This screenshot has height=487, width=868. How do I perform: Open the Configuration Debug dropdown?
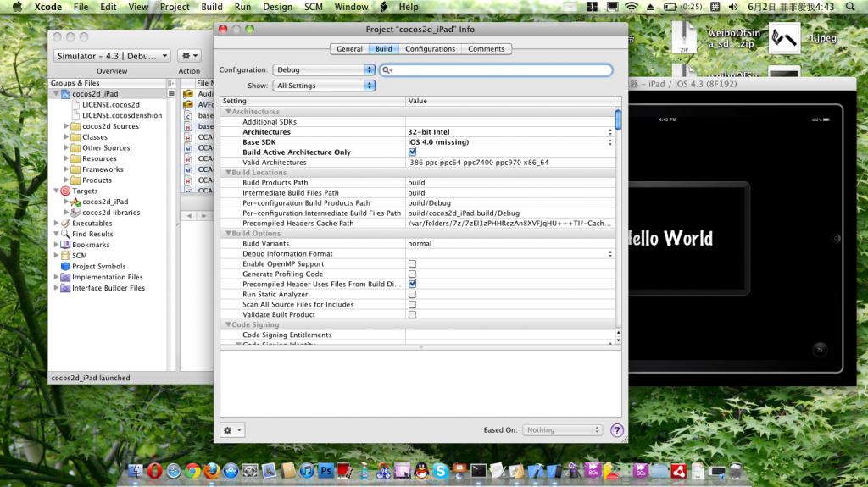324,69
